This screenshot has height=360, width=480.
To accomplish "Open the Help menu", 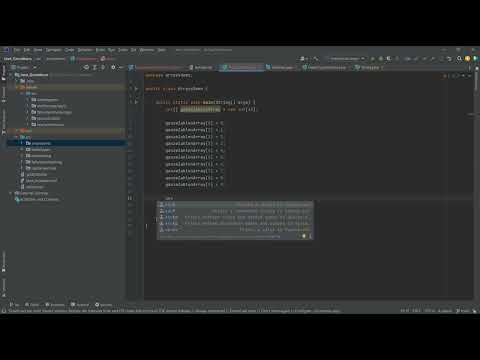I will [162, 50].
